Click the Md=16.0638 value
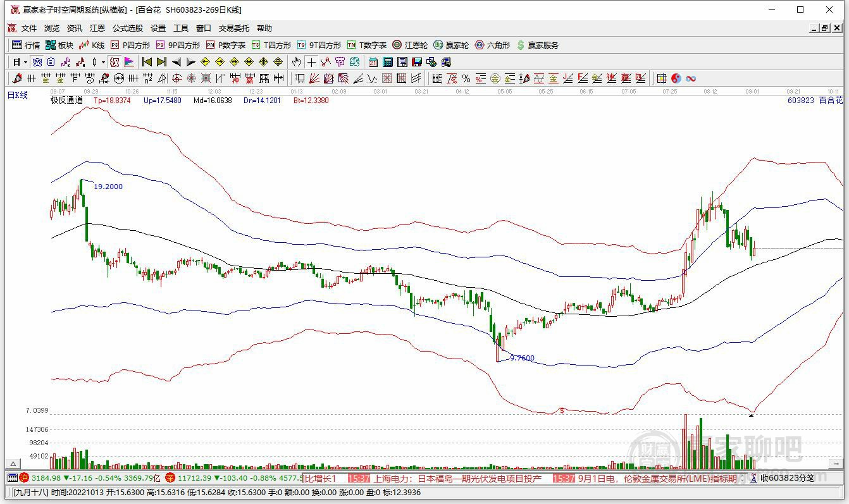849x504 pixels. coord(213,100)
